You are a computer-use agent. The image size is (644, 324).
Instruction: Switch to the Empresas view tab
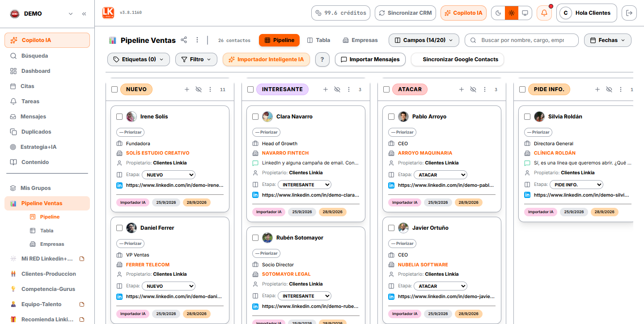(x=360, y=40)
